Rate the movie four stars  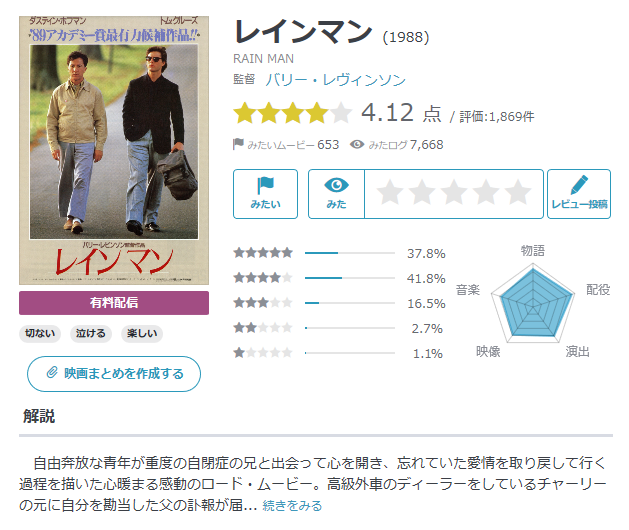point(486,192)
